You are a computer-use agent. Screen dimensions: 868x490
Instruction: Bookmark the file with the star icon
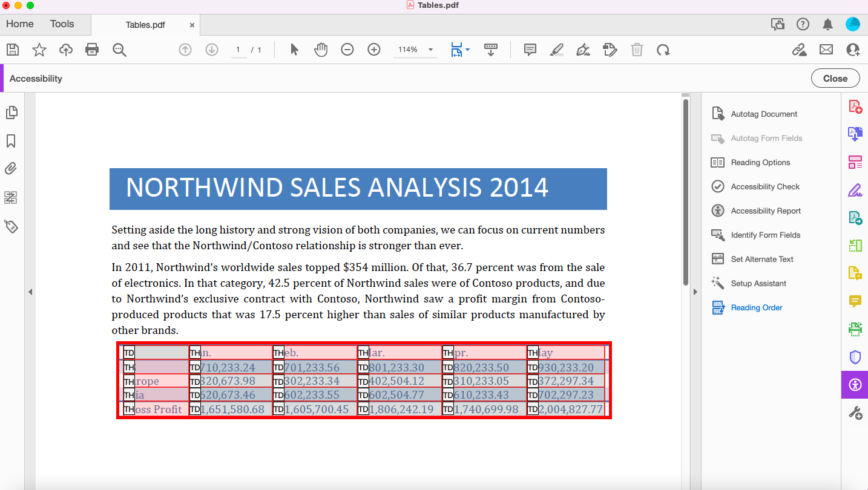(39, 50)
